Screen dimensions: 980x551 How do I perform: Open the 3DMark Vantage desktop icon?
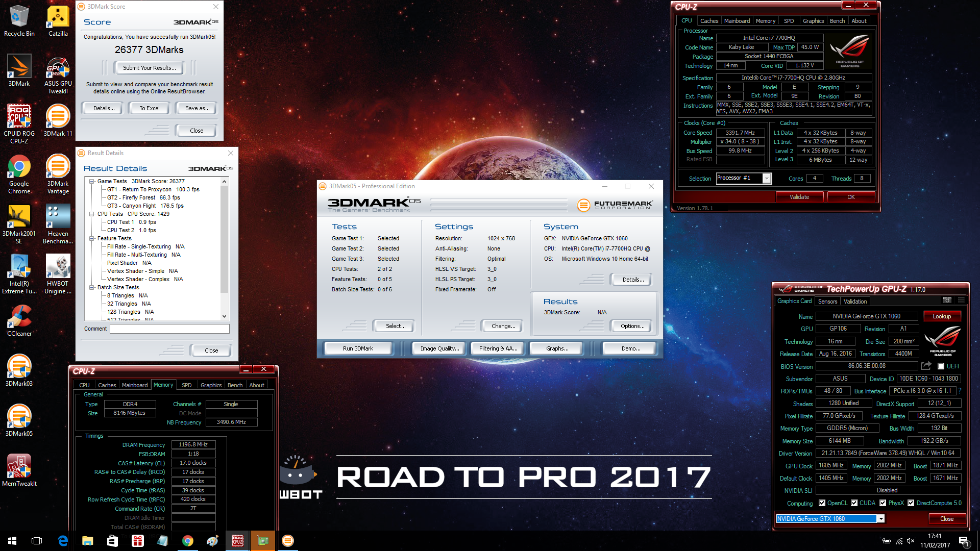tap(58, 174)
